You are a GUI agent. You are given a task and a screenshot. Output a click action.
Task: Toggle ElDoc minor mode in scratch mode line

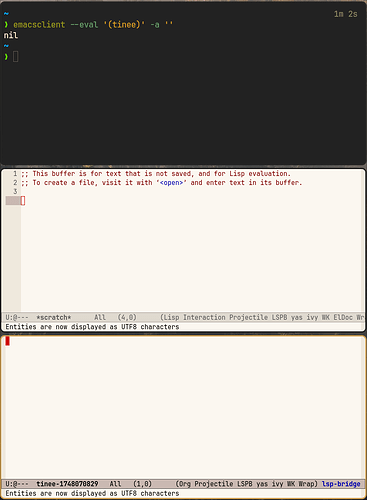343,317
